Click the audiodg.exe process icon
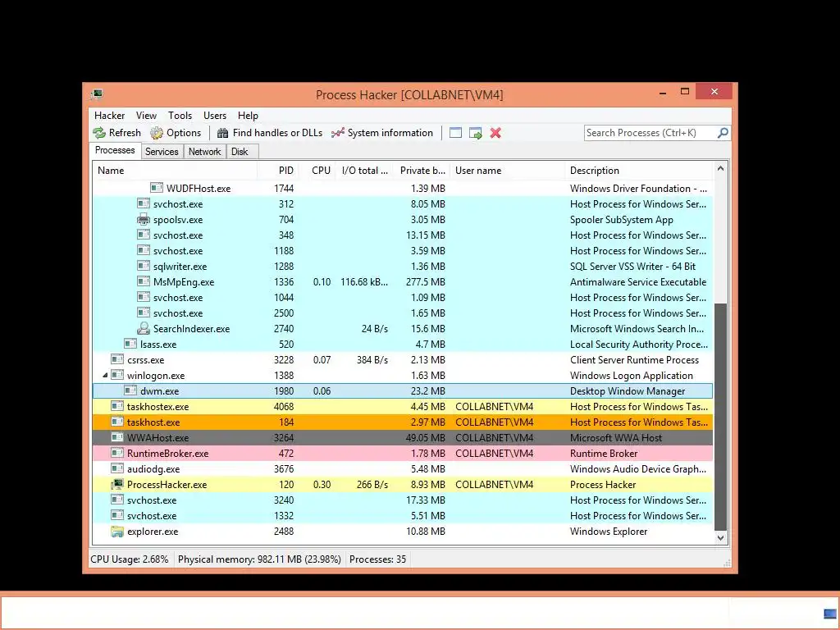 pyautogui.click(x=116, y=468)
